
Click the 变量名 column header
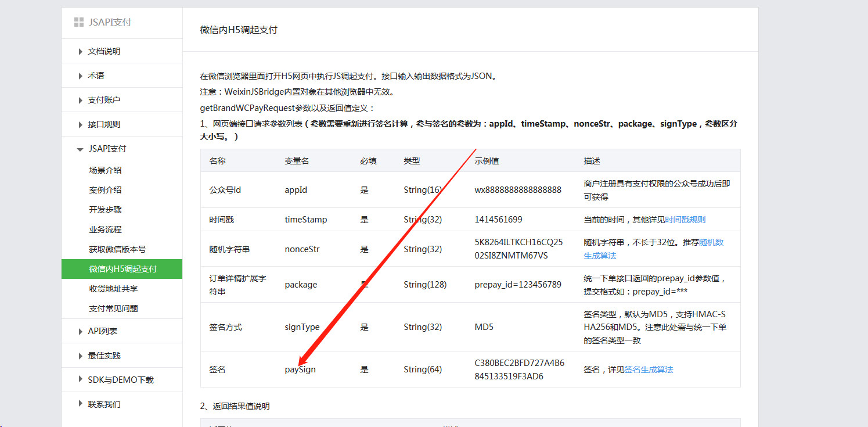(x=297, y=161)
